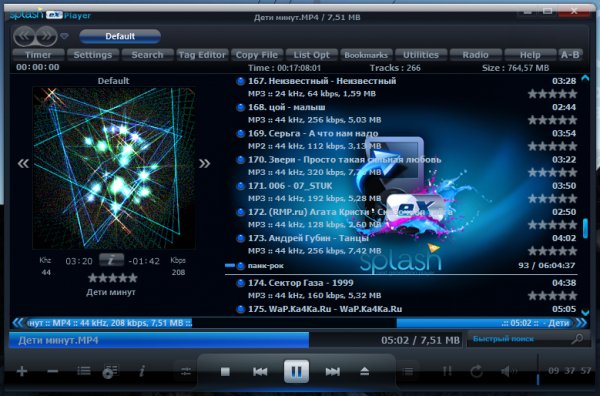Open the Default playlist selector
Viewport: 600px width, 396px height.
[x=120, y=36]
